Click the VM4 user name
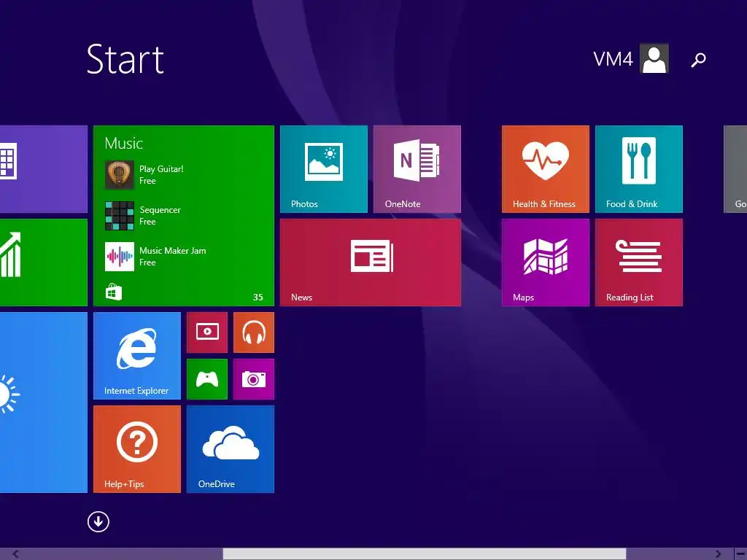Image resolution: width=747 pixels, height=560 pixels. click(x=613, y=59)
